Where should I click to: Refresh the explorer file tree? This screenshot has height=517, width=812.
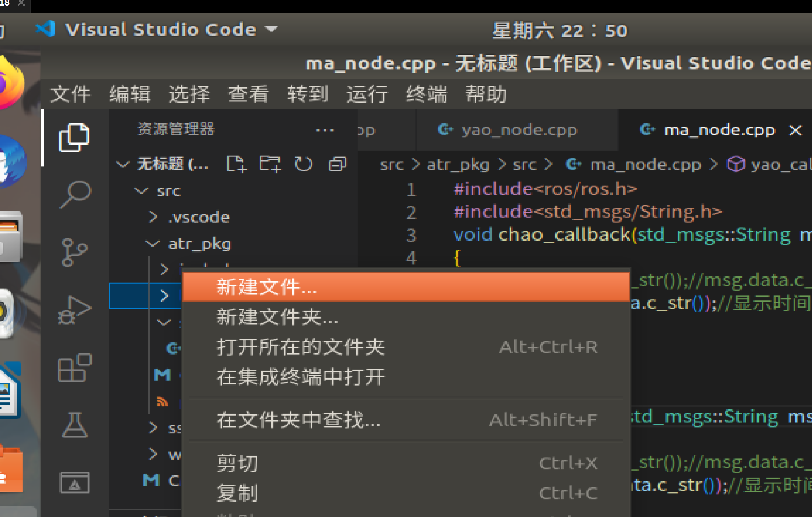tap(303, 164)
